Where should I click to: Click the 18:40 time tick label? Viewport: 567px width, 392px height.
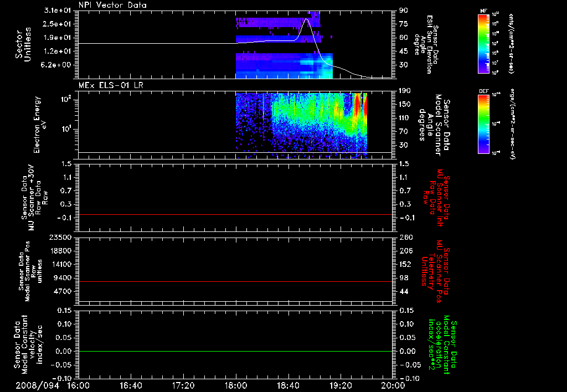pos(288,385)
